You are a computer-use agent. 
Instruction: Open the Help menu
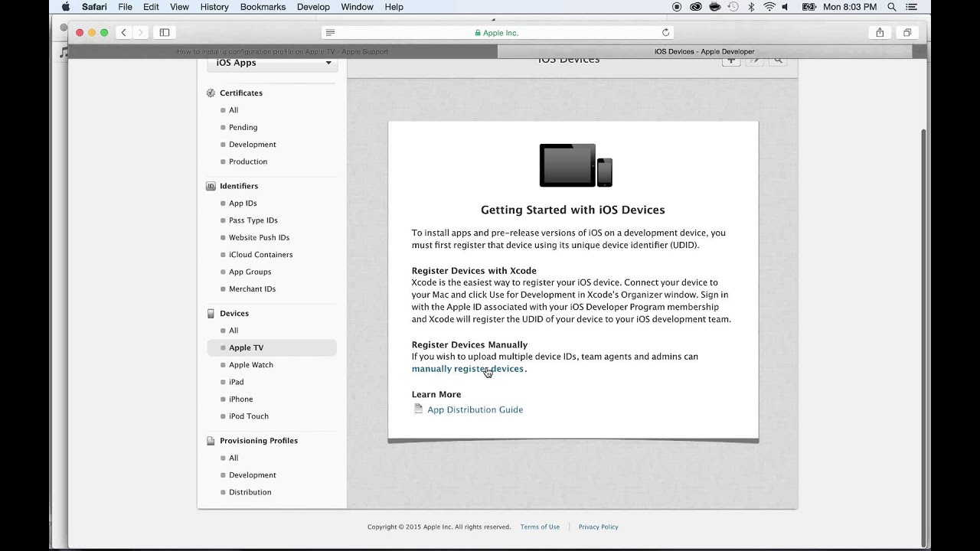point(394,7)
